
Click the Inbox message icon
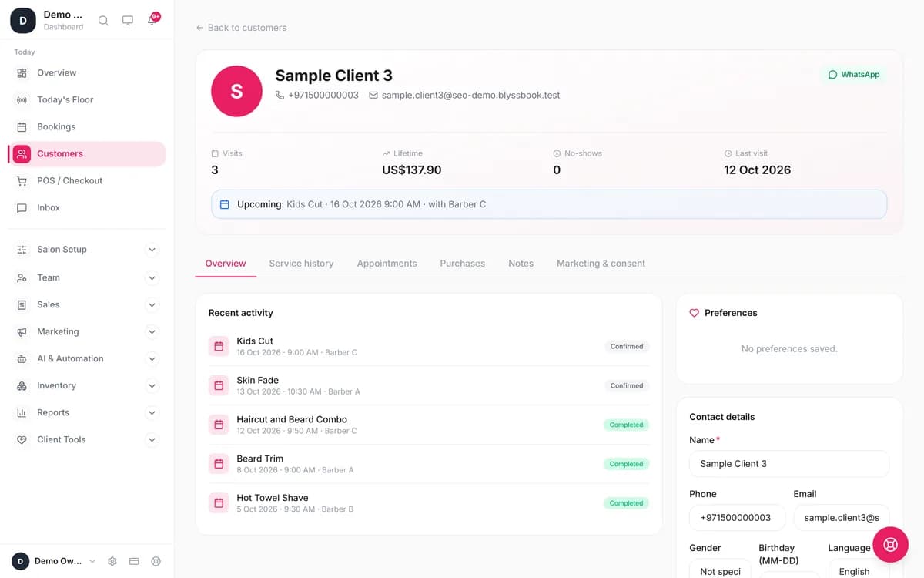(x=22, y=207)
